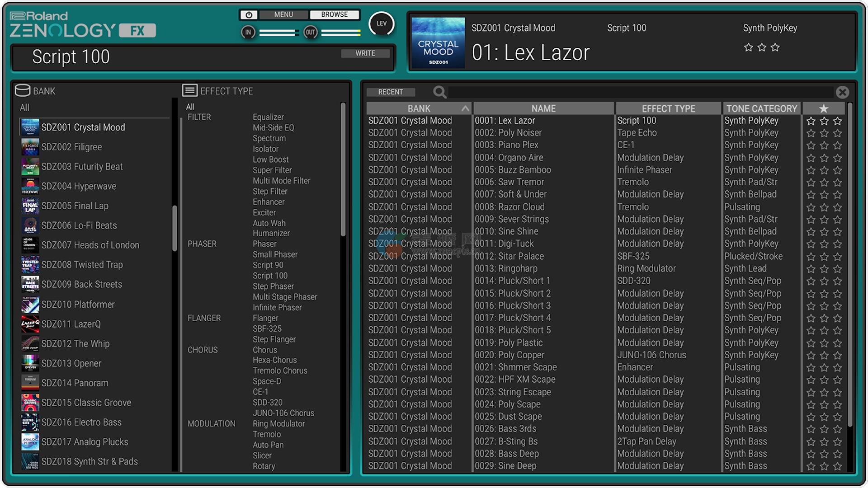Toggle the plugin power bypass button

[249, 15]
